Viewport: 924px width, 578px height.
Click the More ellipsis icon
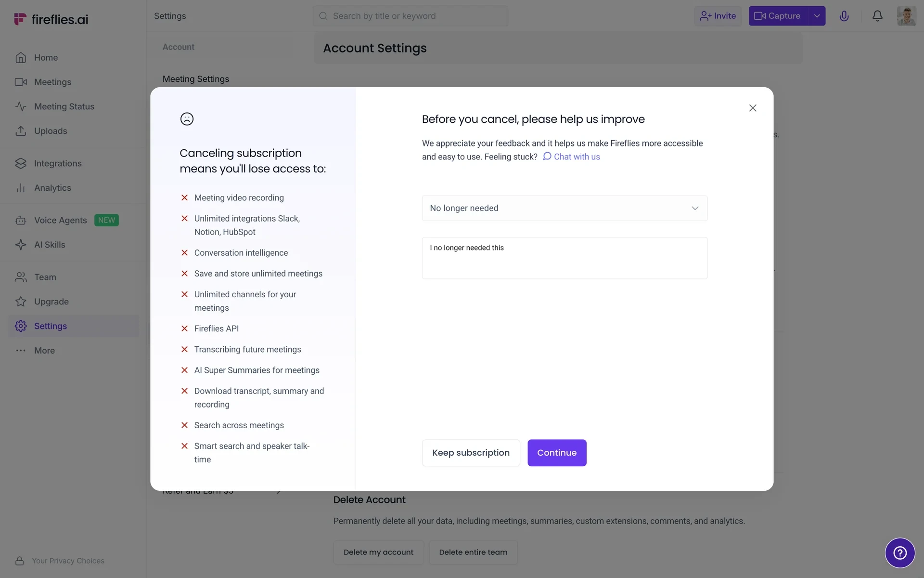tap(21, 351)
